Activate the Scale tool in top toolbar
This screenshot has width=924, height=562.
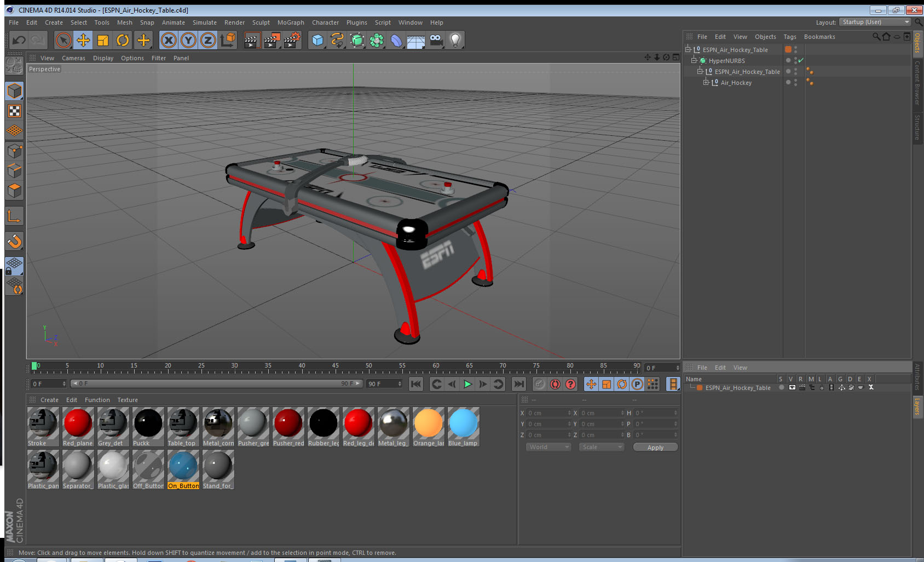tap(103, 40)
